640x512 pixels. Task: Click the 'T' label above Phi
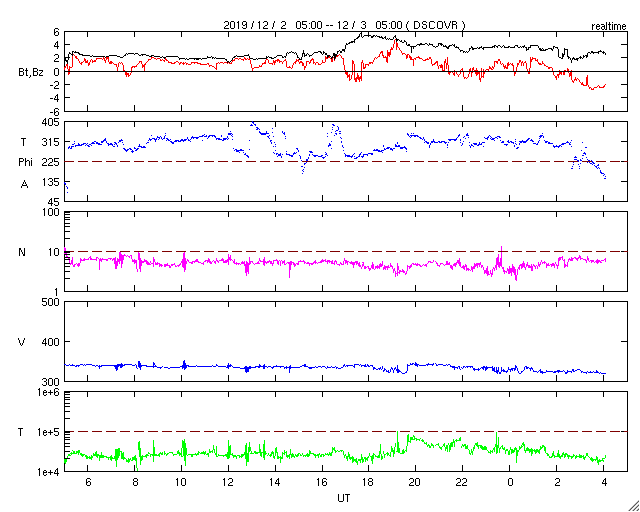23,142
